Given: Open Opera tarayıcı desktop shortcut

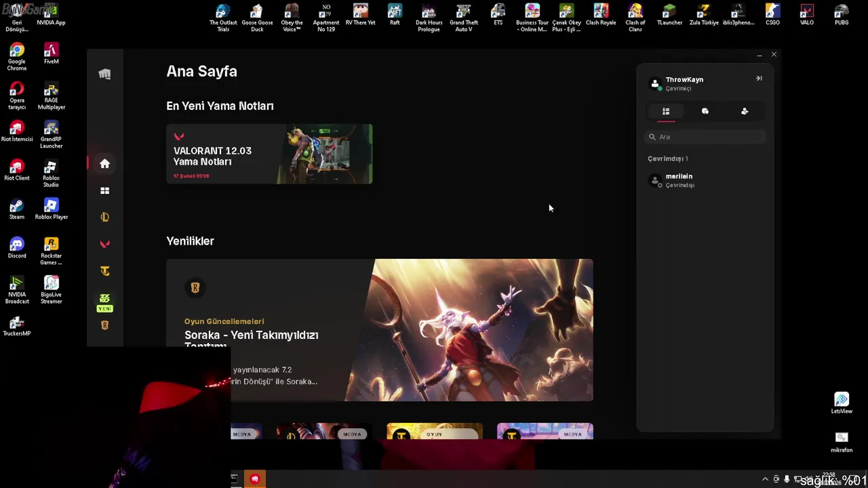Looking at the screenshot, I should [17, 96].
